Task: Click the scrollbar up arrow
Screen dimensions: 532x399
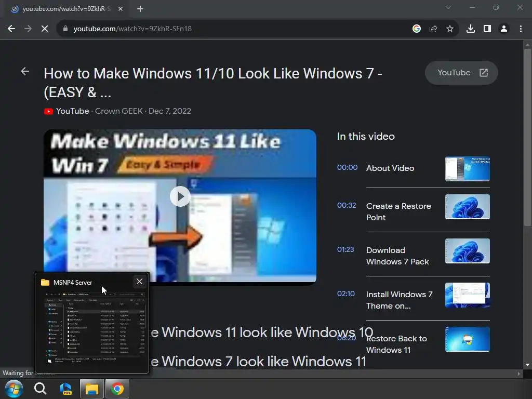Action: click(x=527, y=45)
